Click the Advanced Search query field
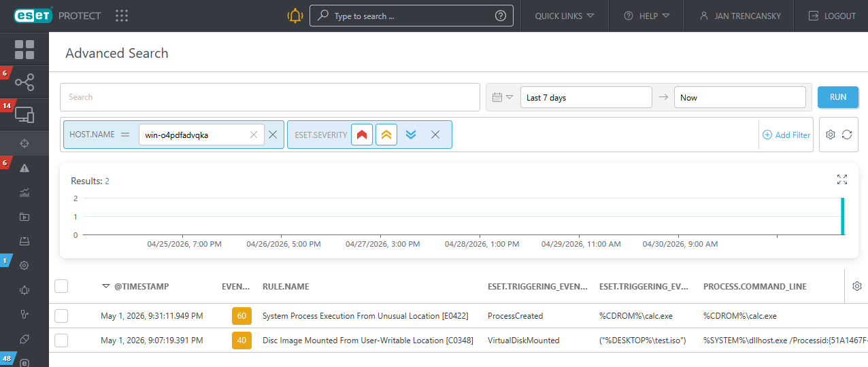Image resolution: width=868 pixels, height=367 pixels. click(270, 97)
